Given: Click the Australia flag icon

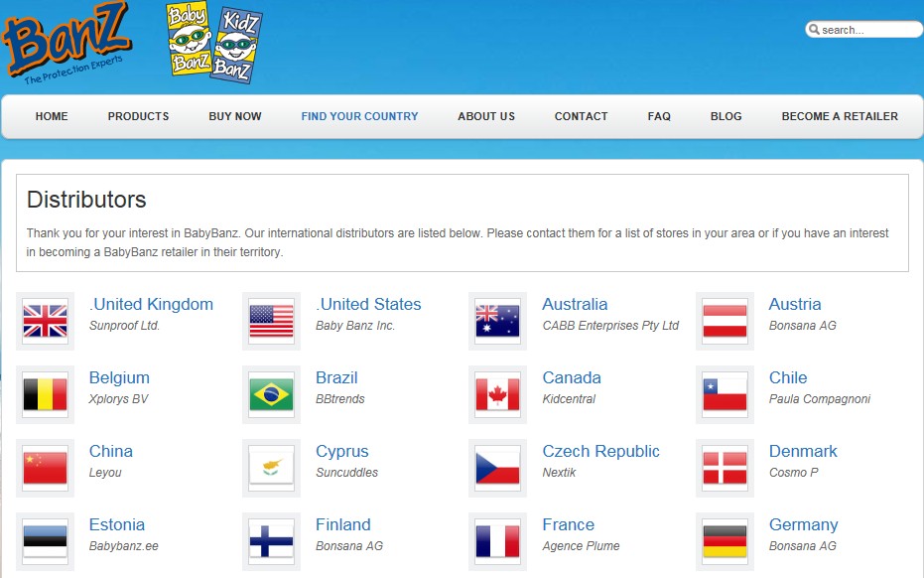Looking at the screenshot, I should point(497,321).
